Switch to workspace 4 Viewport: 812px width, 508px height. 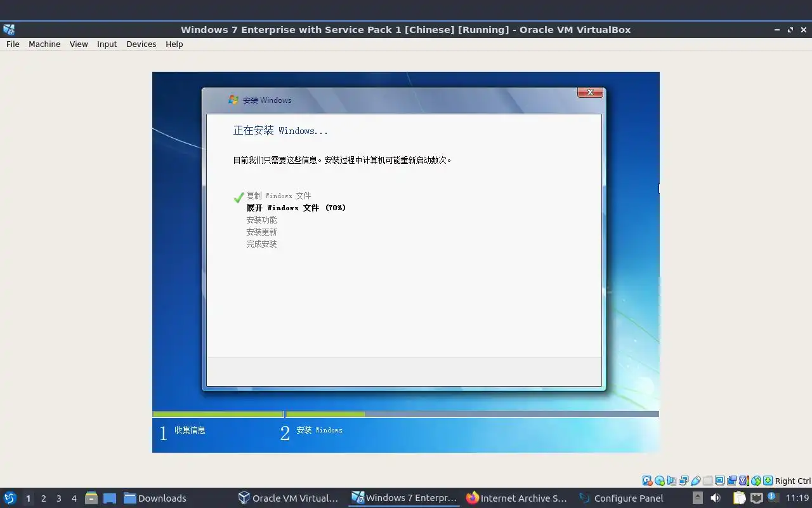pos(74,498)
